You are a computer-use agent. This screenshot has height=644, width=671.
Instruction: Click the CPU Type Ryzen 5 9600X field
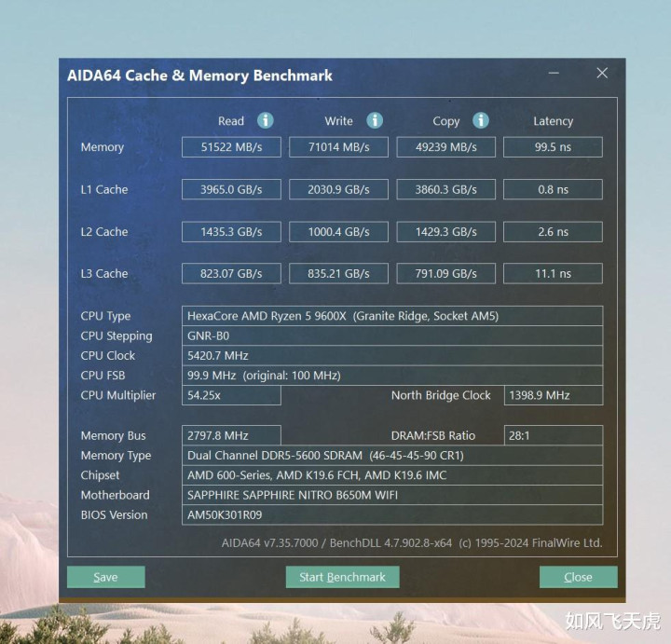392,316
